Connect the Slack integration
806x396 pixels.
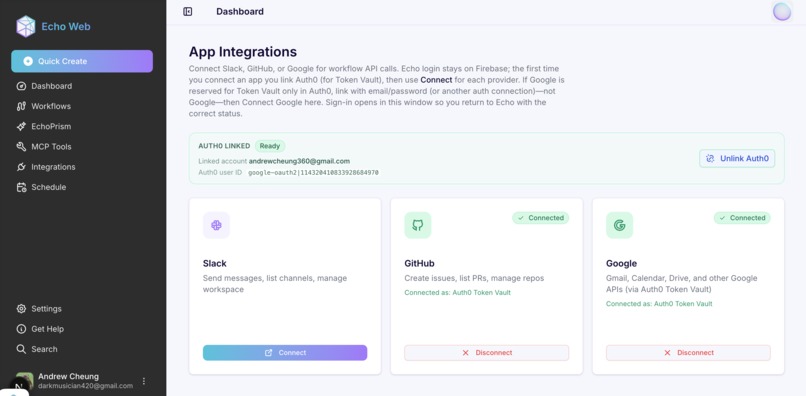(x=285, y=353)
